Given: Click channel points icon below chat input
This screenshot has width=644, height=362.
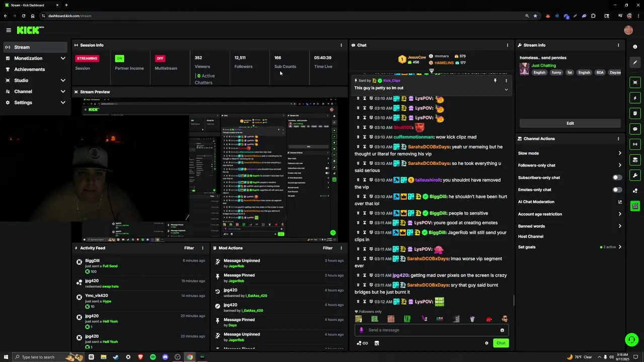Looking at the screenshot, I should point(362,343).
